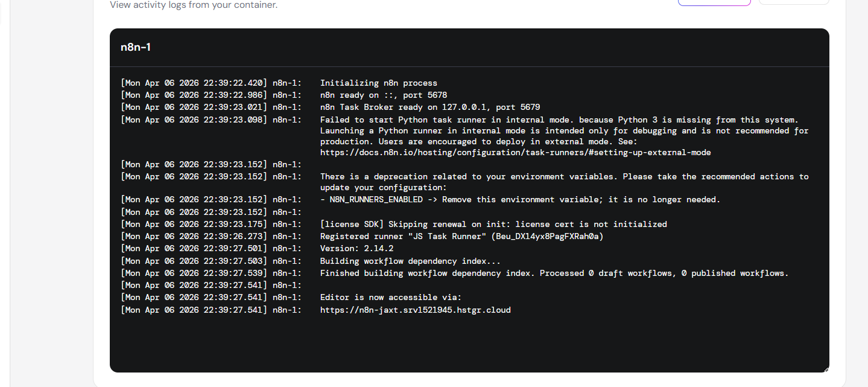Click the Registered runner "JS Task Runner" line
The image size is (868, 387).
click(x=461, y=236)
